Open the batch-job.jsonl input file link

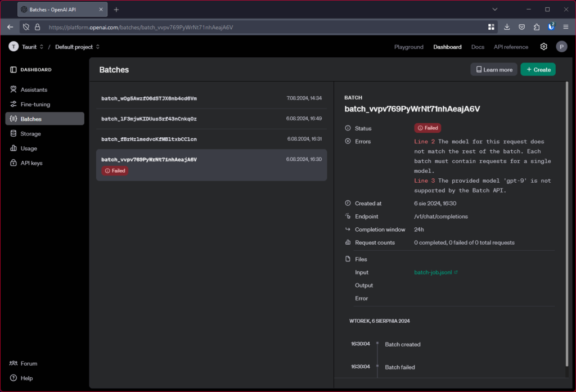coord(436,272)
